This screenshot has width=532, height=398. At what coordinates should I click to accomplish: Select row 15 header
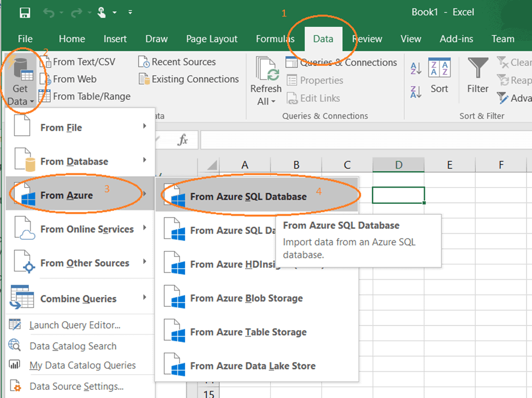pos(208,394)
